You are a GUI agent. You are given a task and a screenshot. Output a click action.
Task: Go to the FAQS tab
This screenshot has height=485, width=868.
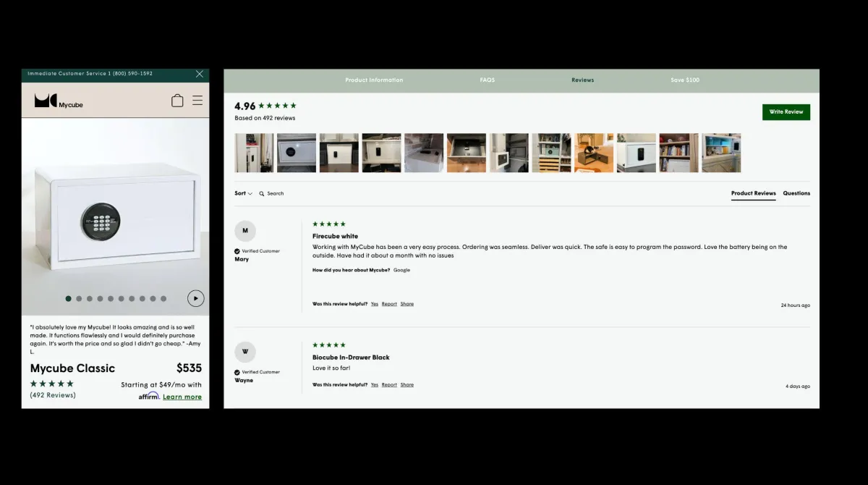488,80
